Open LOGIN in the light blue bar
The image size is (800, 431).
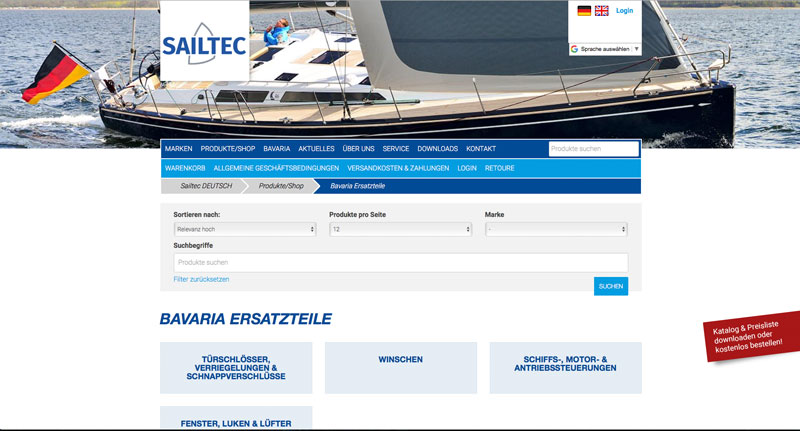tap(467, 168)
